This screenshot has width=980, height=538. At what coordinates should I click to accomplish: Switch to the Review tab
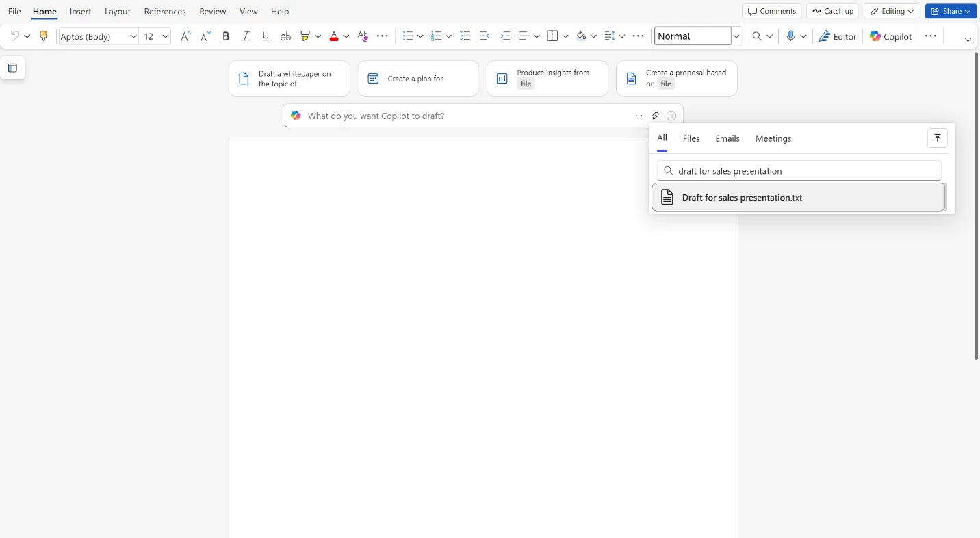pyautogui.click(x=213, y=12)
